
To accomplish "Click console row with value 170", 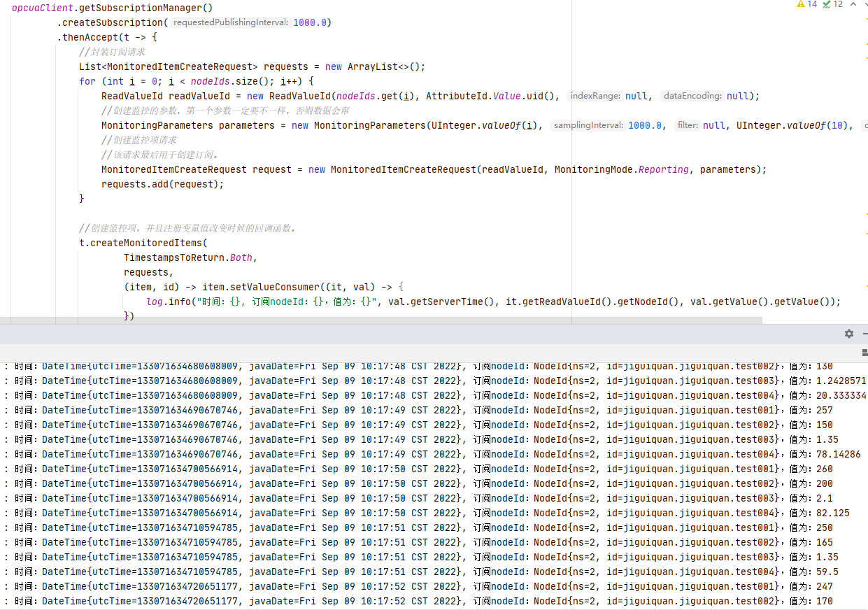I will [x=434, y=601].
